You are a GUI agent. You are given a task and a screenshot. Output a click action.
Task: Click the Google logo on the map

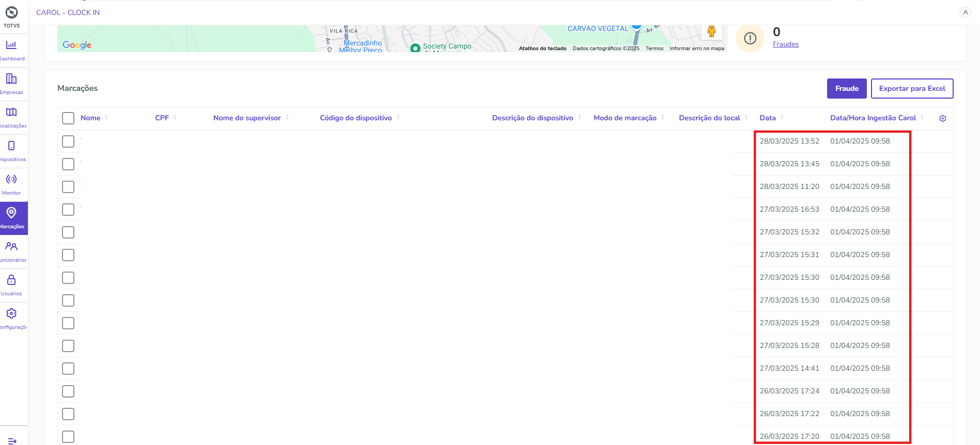(77, 45)
